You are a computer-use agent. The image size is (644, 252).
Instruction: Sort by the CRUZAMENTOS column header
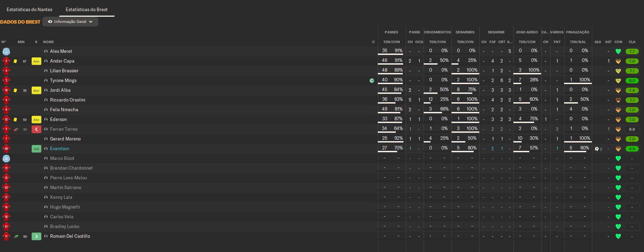click(x=437, y=32)
